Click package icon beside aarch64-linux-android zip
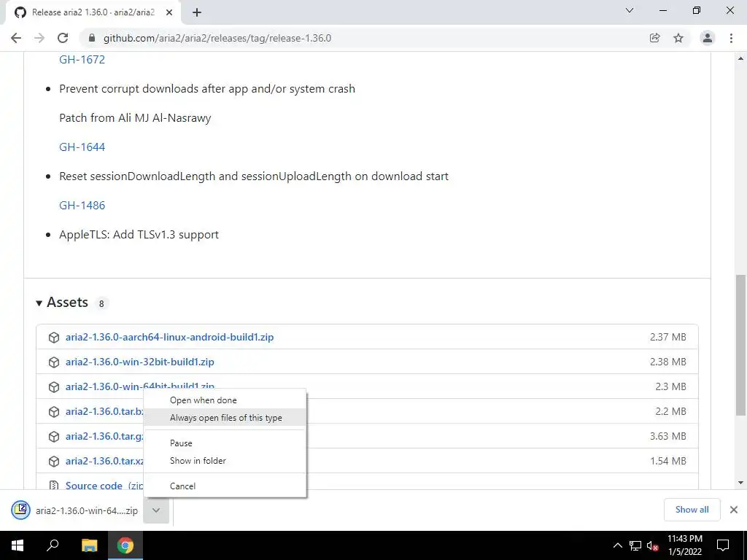The image size is (747, 560). tap(54, 337)
